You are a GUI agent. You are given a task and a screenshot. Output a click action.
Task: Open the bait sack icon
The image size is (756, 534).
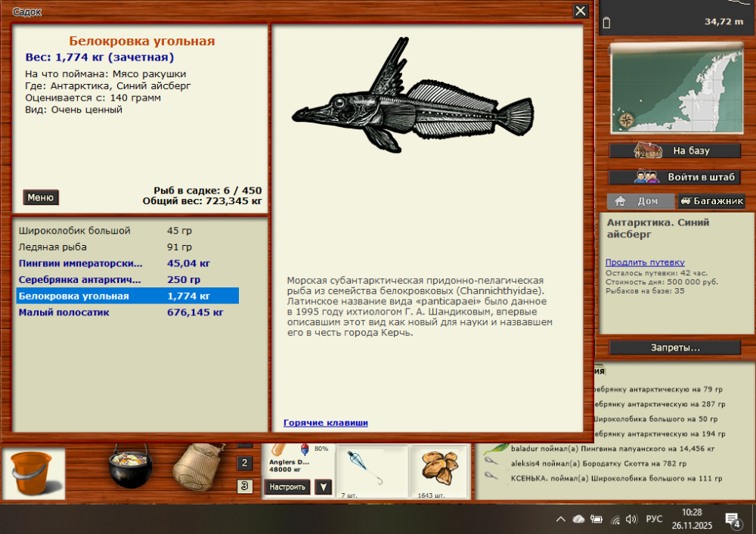[x=197, y=469]
